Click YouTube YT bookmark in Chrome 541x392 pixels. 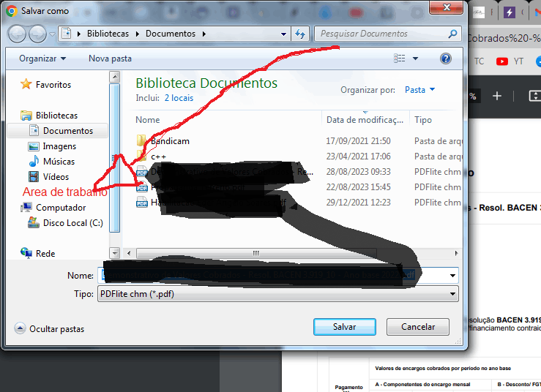tap(510, 61)
